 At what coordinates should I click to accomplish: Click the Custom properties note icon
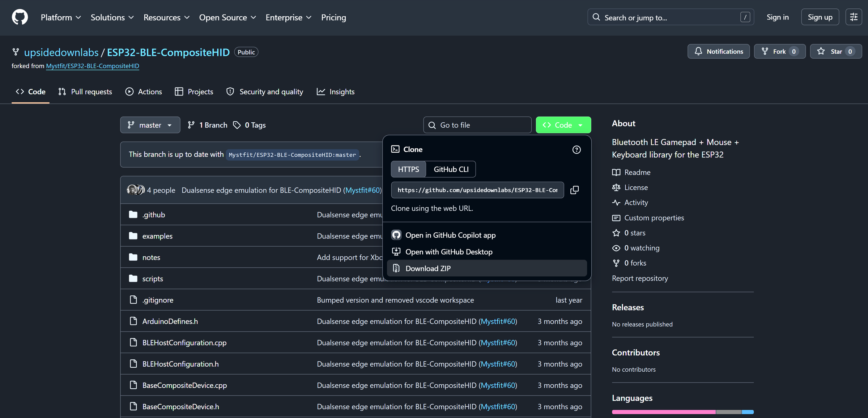616,218
